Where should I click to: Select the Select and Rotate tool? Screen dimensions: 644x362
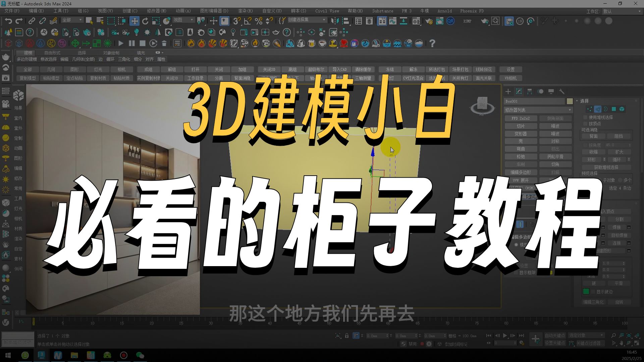(x=145, y=21)
